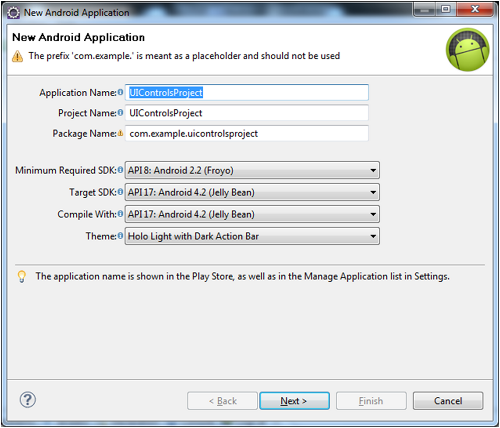Click the Cancel button
The image size is (500, 428).
[x=448, y=401]
